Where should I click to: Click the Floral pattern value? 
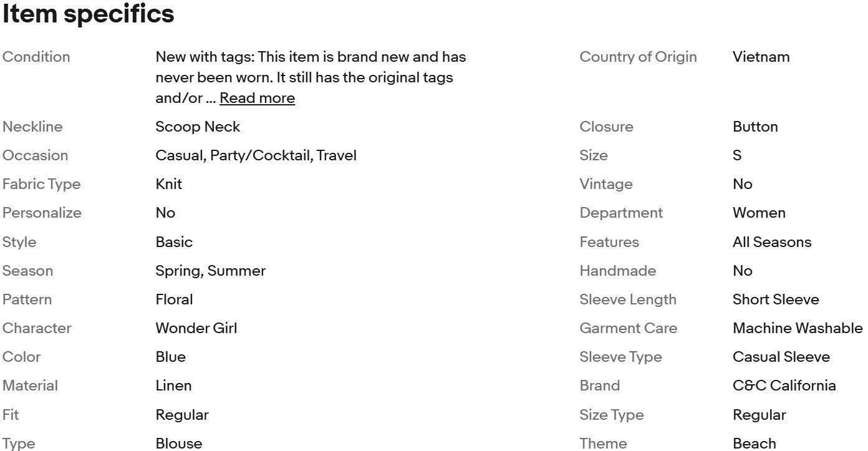(x=174, y=299)
